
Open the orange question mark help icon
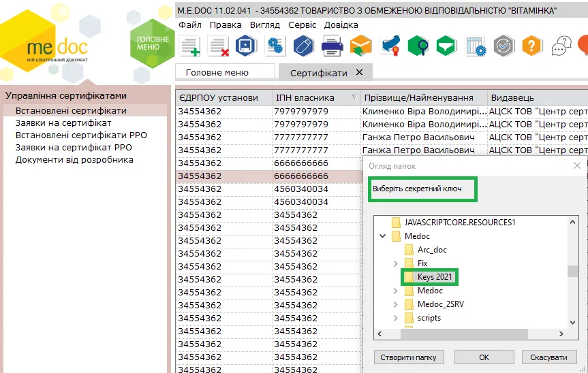(x=532, y=46)
